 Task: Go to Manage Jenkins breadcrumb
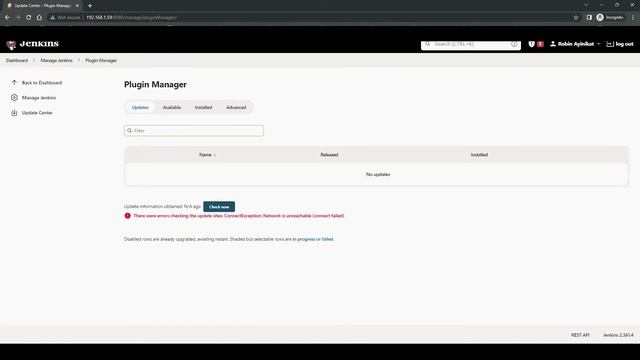(56, 60)
